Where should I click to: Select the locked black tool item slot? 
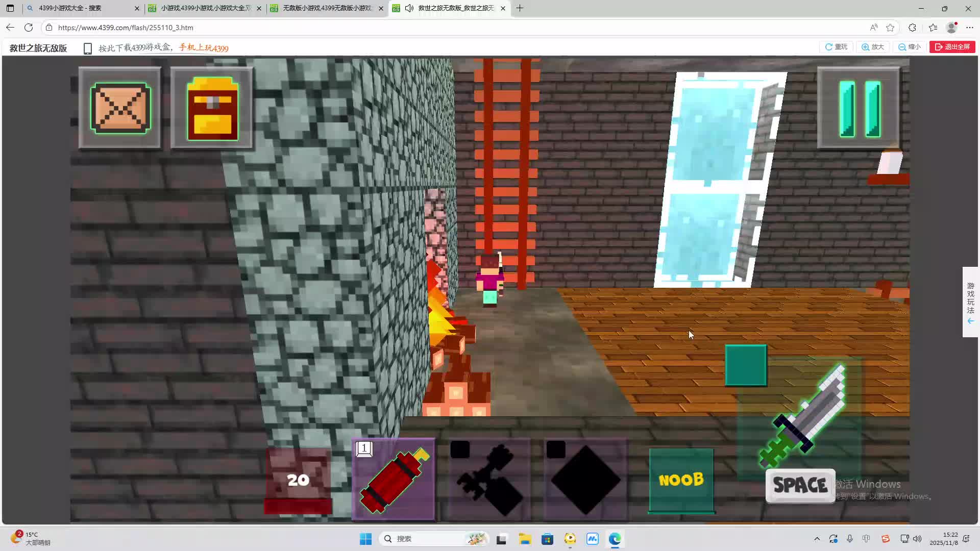coord(489,480)
